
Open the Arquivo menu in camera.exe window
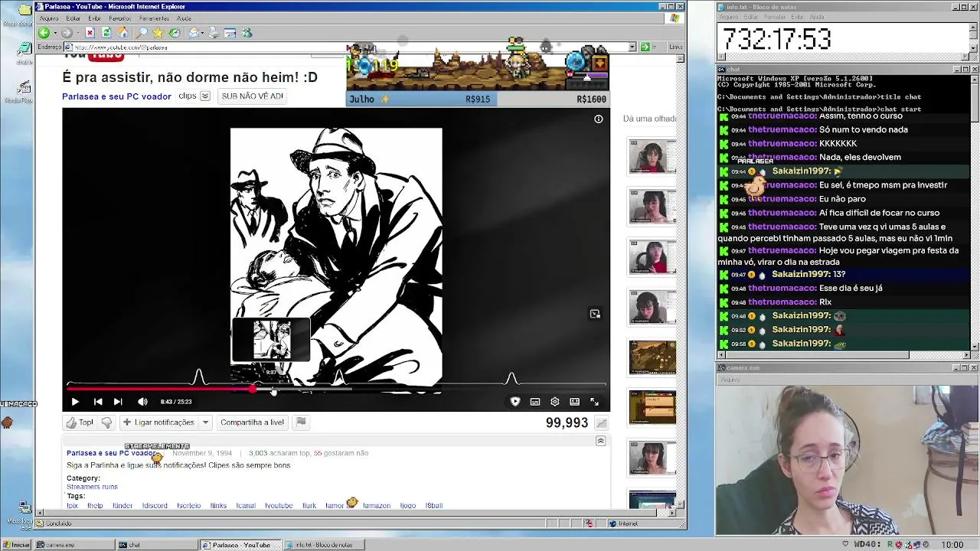[x=730, y=380]
